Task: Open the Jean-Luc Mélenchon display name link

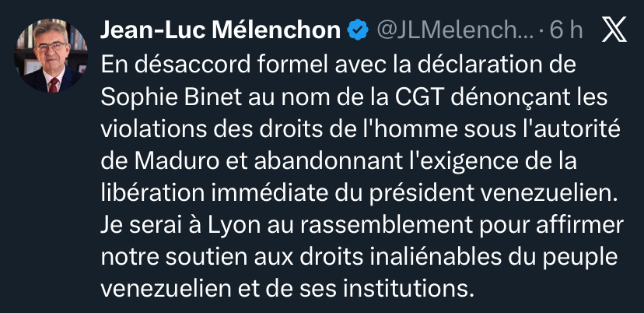Action: [x=222, y=30]
